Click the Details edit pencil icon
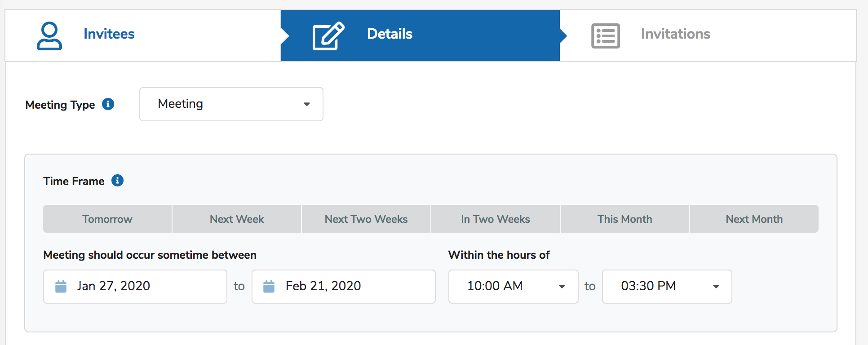868x345 pixels. tap(328, 36)
